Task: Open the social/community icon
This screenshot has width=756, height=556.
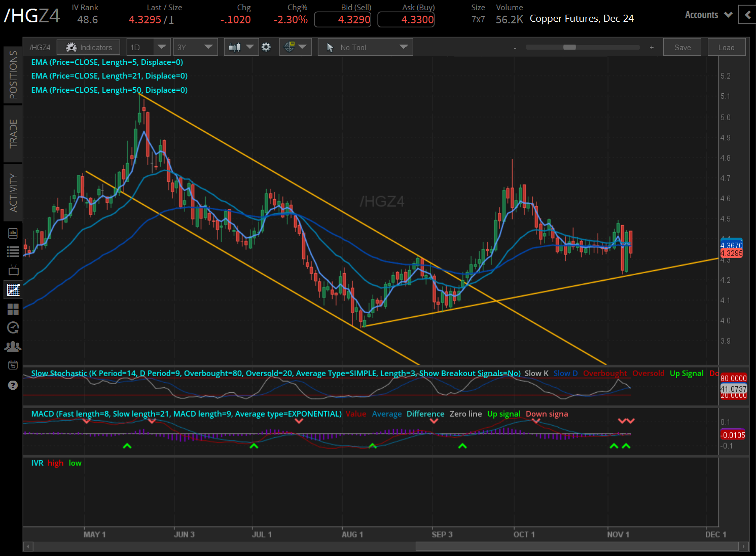Action: click(13, 346)
